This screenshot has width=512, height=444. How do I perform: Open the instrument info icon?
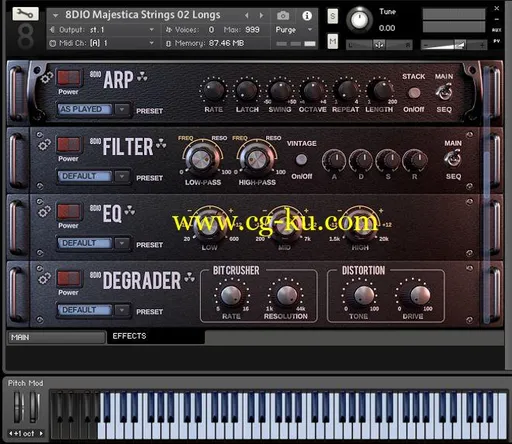tap(307, 15)
